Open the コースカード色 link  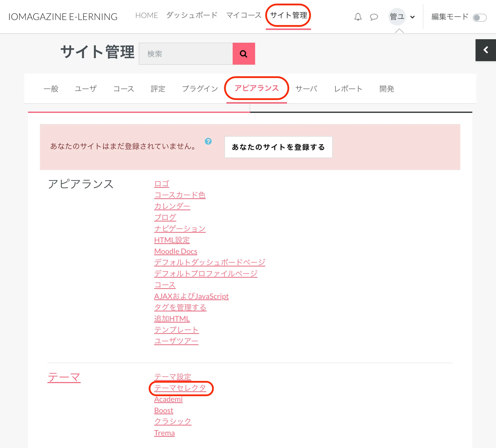tap(180, 195)
